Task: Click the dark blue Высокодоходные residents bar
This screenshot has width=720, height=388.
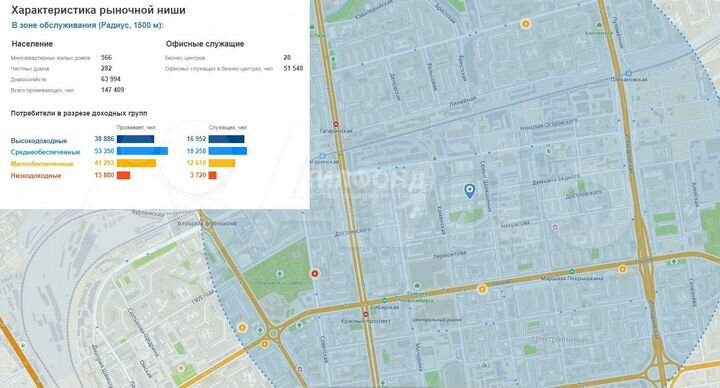Action: point(135,139)
